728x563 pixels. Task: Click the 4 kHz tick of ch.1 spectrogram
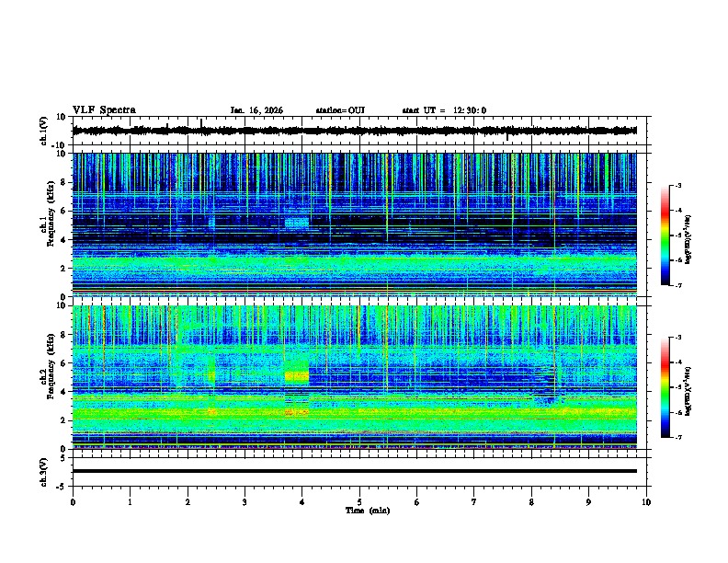coord(64,240)
